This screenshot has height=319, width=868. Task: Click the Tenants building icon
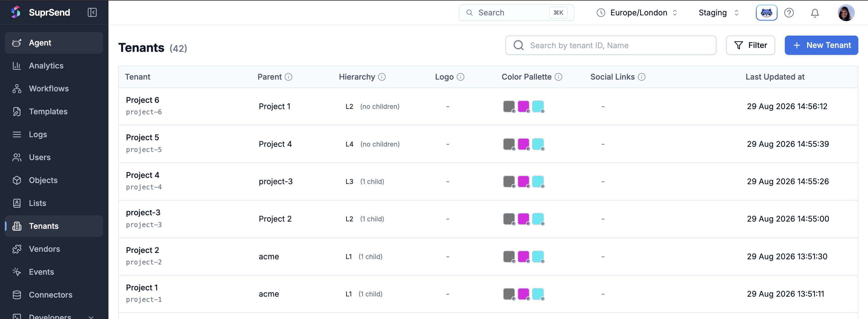click(17, 226)
